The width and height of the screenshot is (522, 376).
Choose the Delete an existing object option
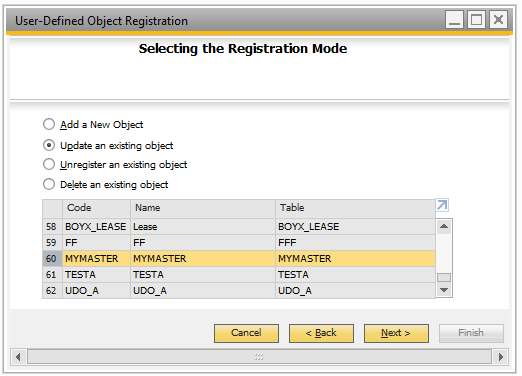105,184
